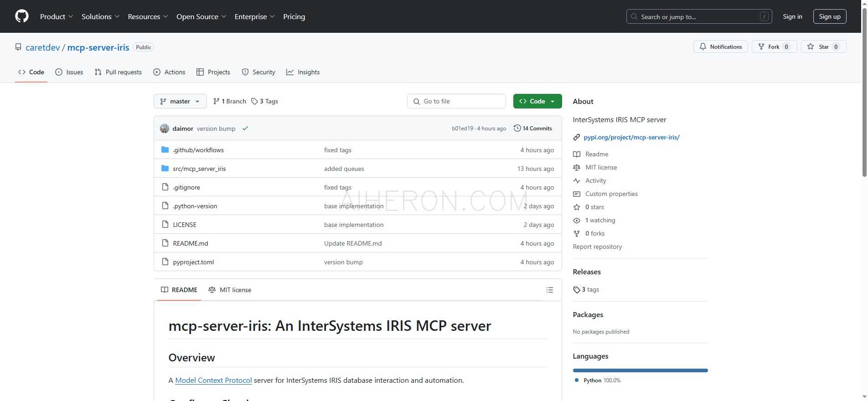This screenshot has height=401, width=868.
Task: Open the pypi.org/project/mcp-server-iris/ link
Action: click(x=631, y=137)
